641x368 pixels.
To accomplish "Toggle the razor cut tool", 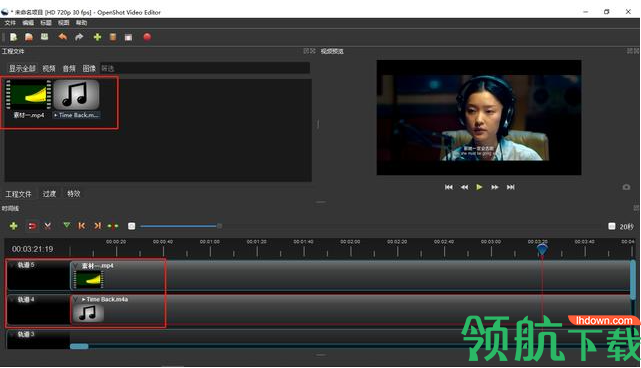I will point(47,226).
